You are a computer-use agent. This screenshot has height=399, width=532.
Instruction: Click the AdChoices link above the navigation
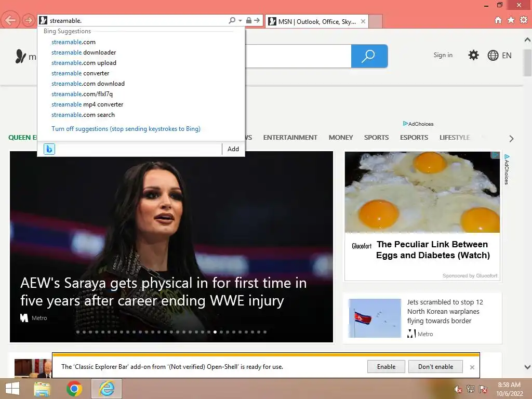coord(418,124)
